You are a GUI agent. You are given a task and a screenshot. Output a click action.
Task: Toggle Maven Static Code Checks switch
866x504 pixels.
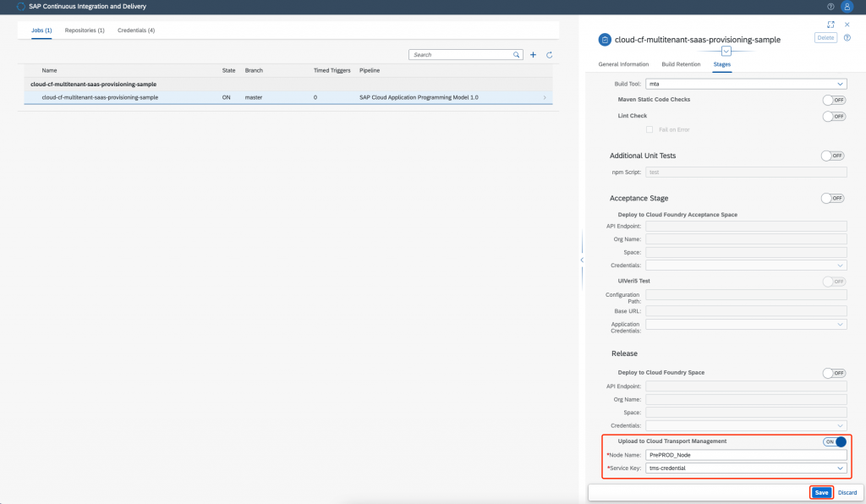833,100
